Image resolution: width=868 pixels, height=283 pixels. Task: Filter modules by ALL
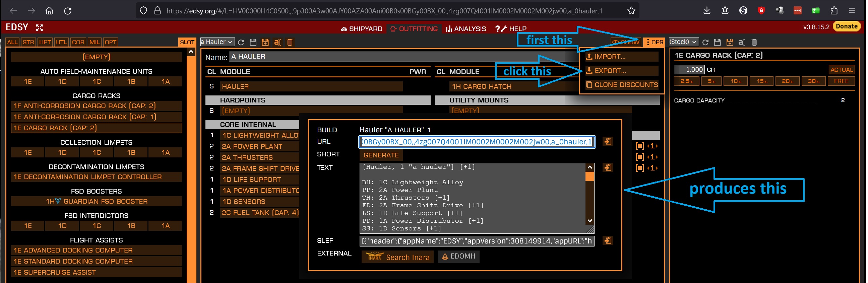(x=12, y=43)
